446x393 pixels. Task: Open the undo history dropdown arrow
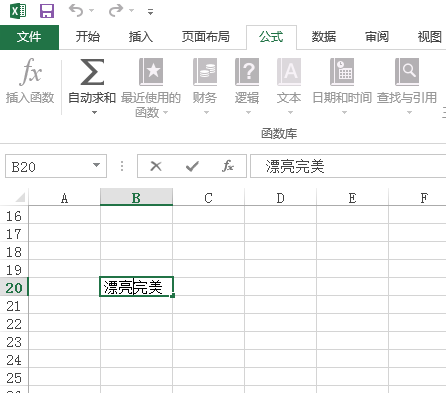[x=91, y=11]
